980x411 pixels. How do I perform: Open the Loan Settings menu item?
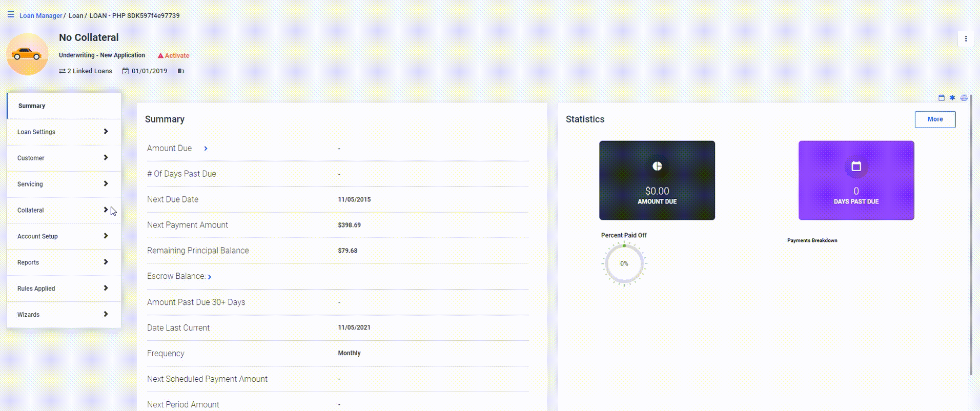tap(64, 132)
